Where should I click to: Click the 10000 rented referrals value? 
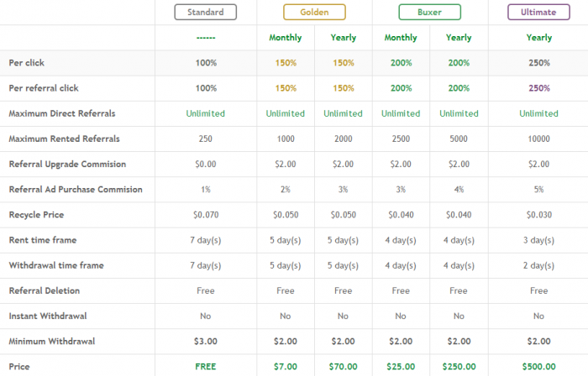pos(539,138)
